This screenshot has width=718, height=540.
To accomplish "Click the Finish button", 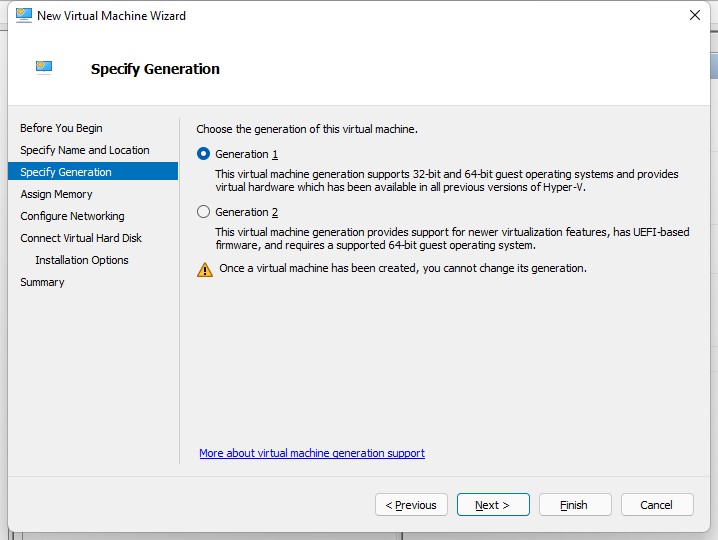I will (x=575, y=505).
